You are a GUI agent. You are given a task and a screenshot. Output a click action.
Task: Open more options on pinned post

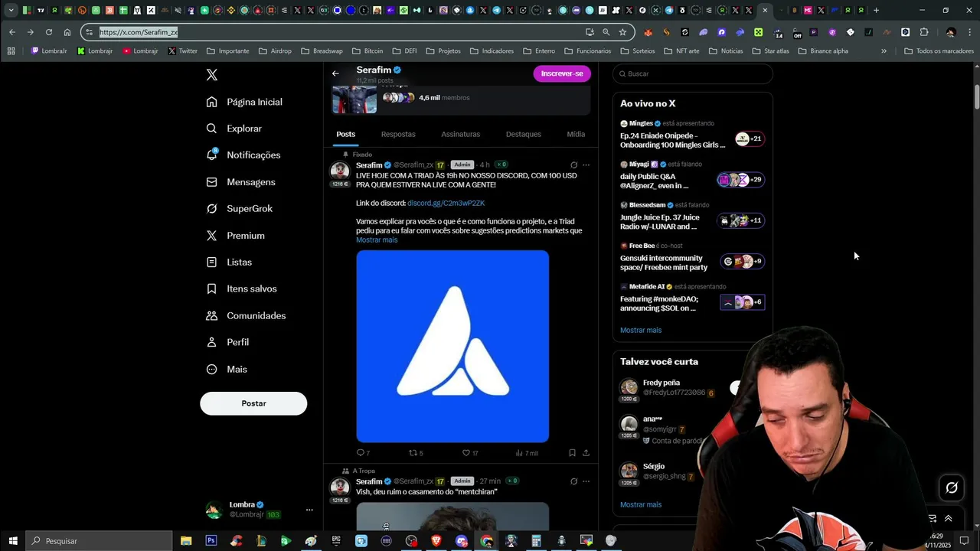pos(586,165)
